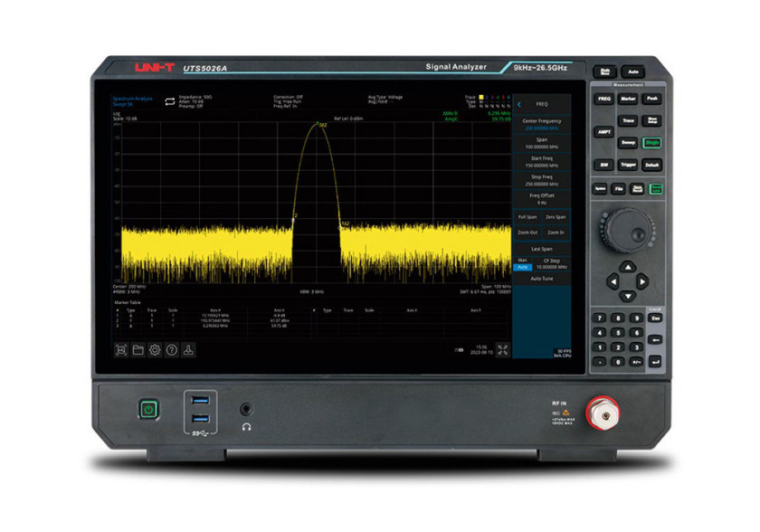Tap the Zero Span soft key

point(556,217)
